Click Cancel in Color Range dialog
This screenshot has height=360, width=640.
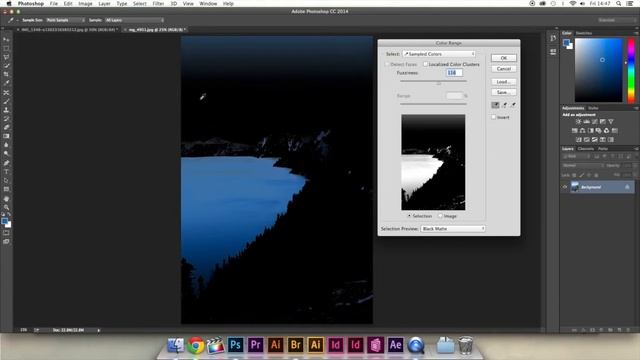point(504,69)
